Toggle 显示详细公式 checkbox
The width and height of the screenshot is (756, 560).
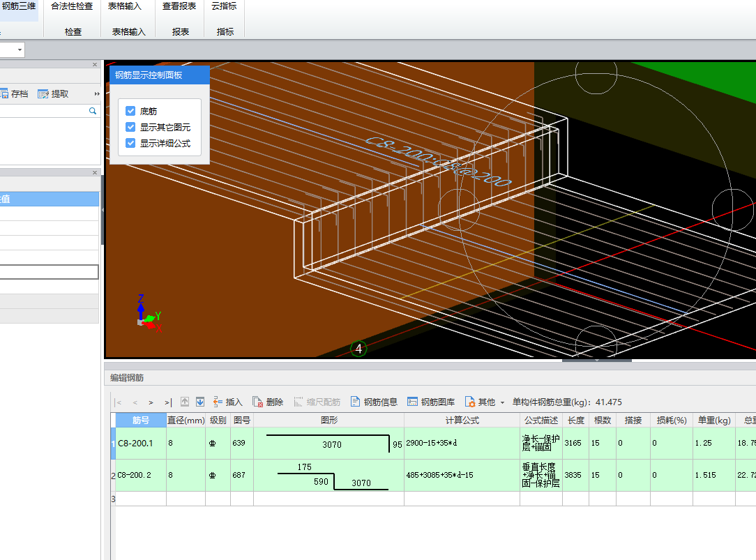tap(130, 143)
